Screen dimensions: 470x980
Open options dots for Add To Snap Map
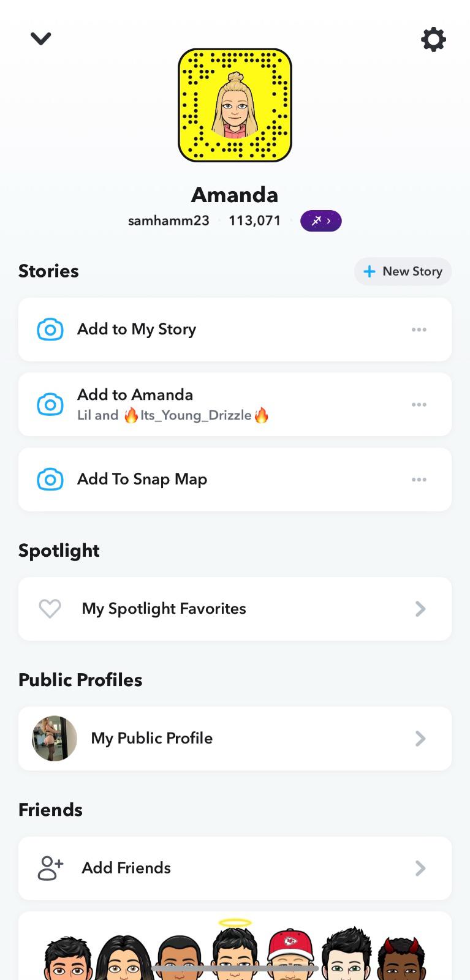click(x=419, y=480)
